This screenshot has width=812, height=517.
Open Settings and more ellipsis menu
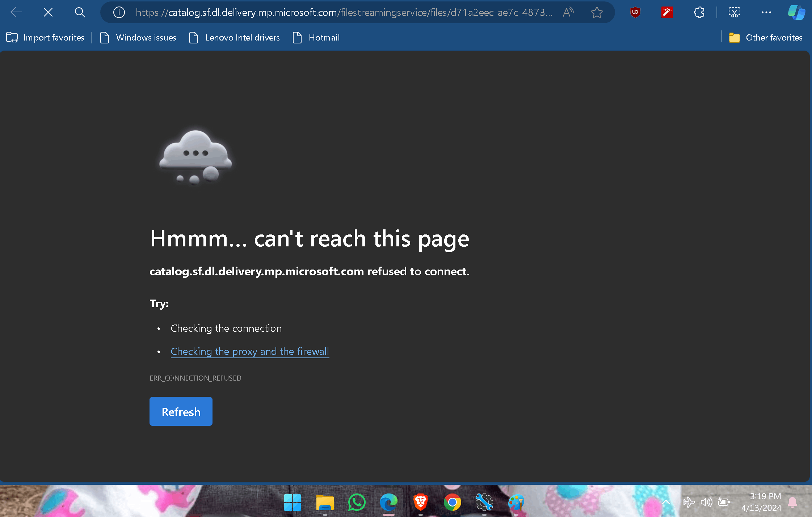point(766,13)
